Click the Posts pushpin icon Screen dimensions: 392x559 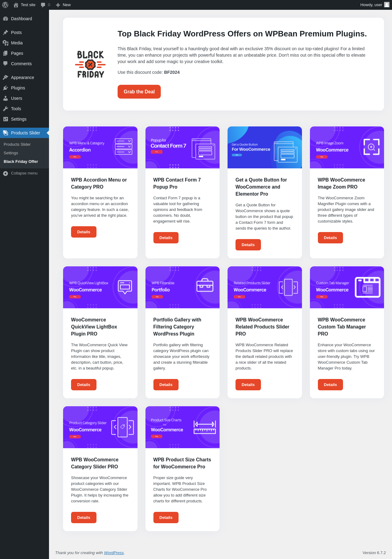point(6,32)
